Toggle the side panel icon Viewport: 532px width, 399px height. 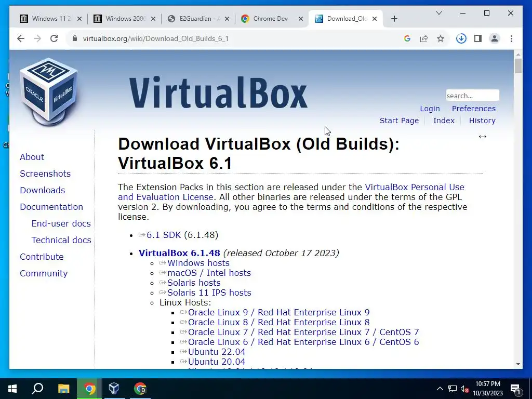pyautogui.click(x=478, y=38)
